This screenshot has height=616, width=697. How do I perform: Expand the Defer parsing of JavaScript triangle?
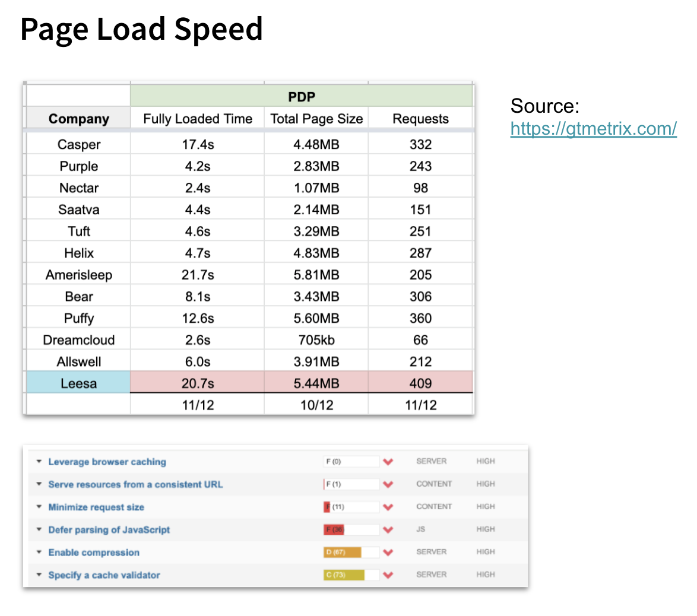tap(39, 529)
